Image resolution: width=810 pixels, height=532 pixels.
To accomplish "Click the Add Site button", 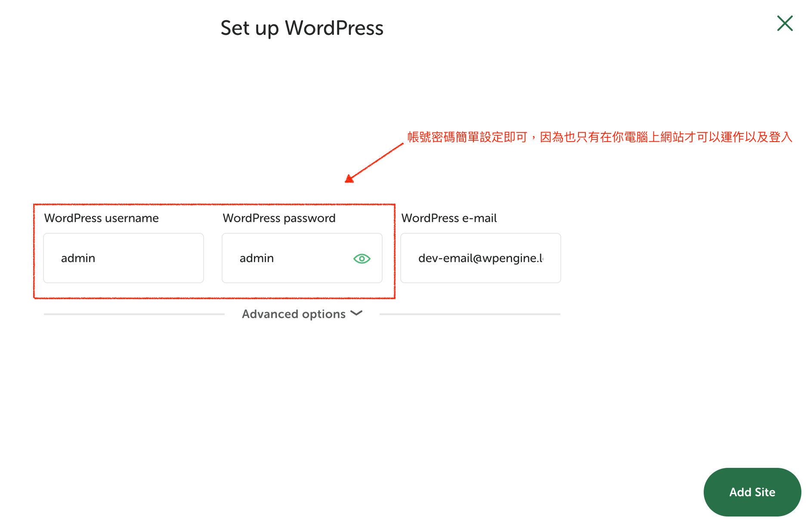I will (x=752, y=492).
